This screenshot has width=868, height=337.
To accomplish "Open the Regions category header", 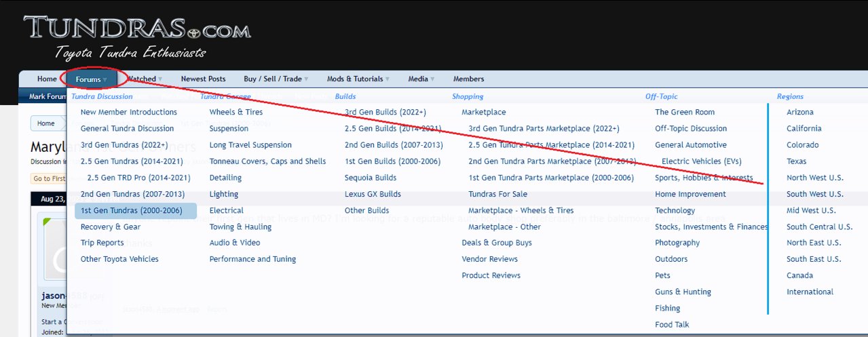I will (x=790, y=97).
